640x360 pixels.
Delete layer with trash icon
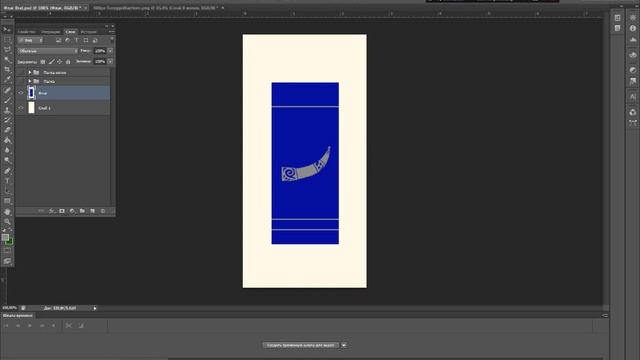point(103,211)
